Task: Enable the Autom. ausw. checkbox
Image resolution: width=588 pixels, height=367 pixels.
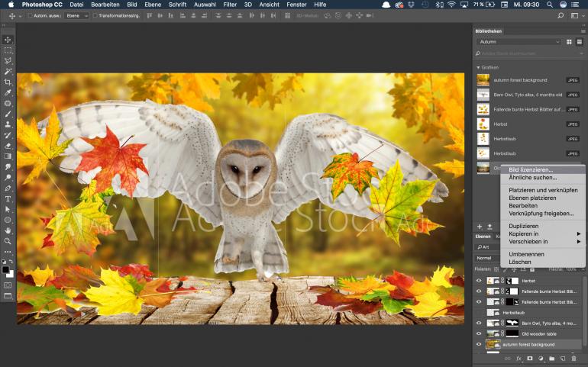Action: [31, 16]
